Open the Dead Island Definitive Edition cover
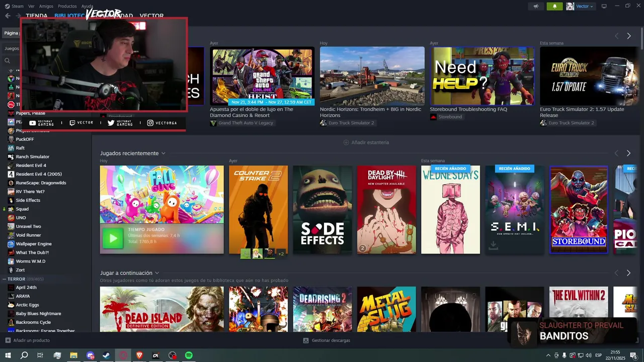644x362 pixels. click(x=162, y=309)
